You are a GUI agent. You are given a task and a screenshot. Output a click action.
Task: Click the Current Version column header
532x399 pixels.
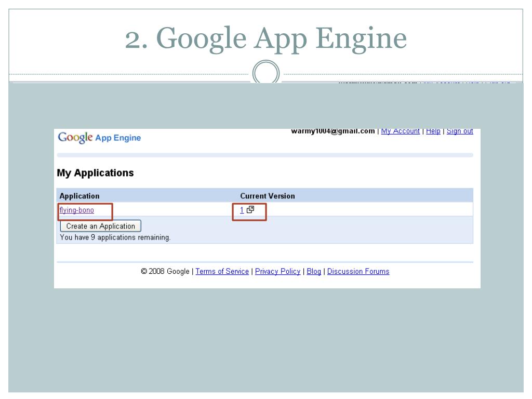(268, 196)
